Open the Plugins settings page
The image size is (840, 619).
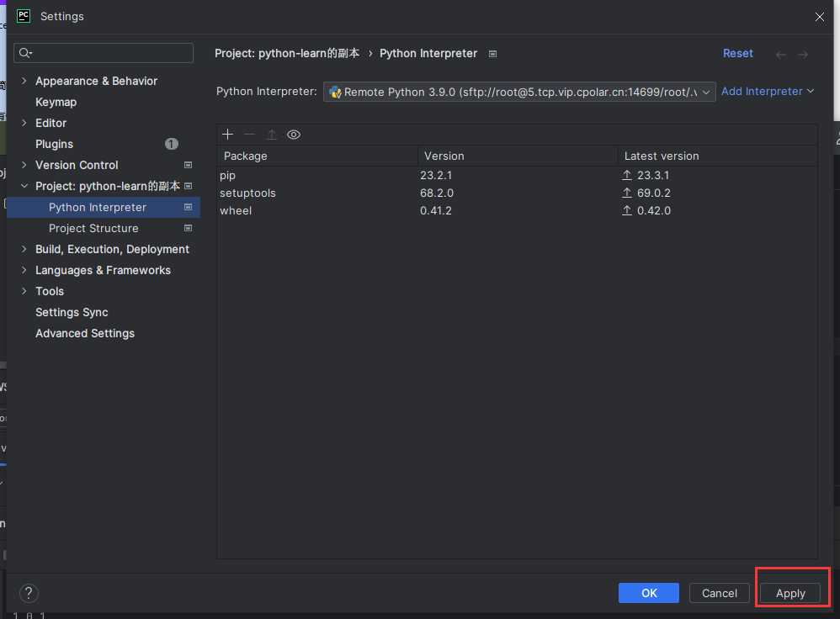[x=54, y=144]
